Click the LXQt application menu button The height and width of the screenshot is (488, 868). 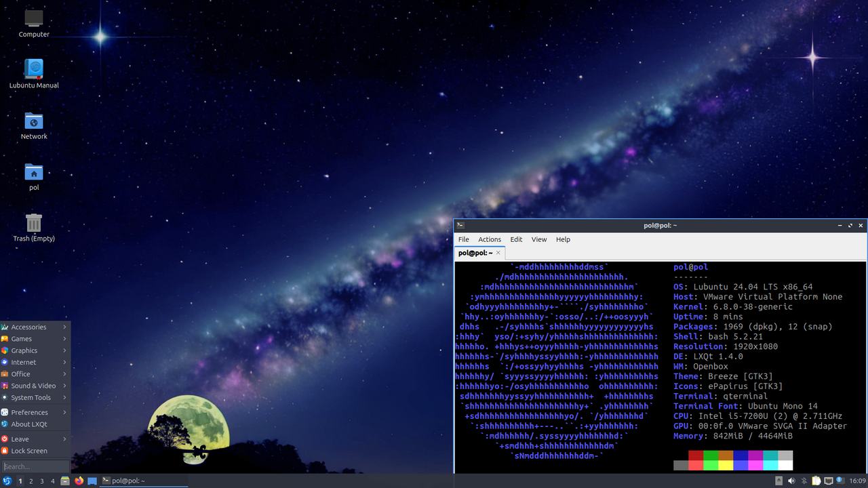(7, 481)
